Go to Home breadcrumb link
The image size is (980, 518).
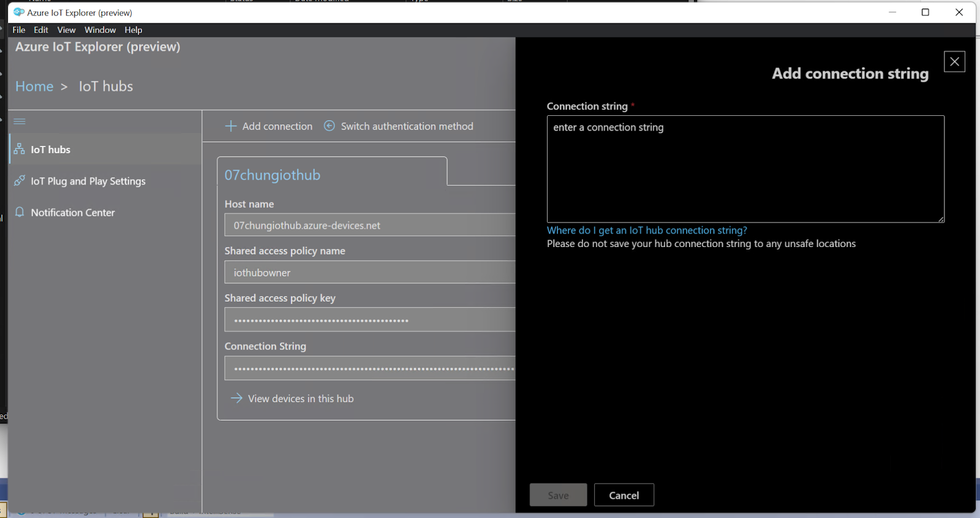click(34, 86)
